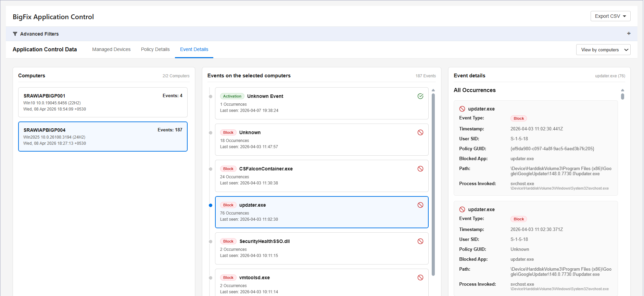644x296 pixels.
Task: Click the 18 Occurrences text under Unknown
Action: point(235,141)
